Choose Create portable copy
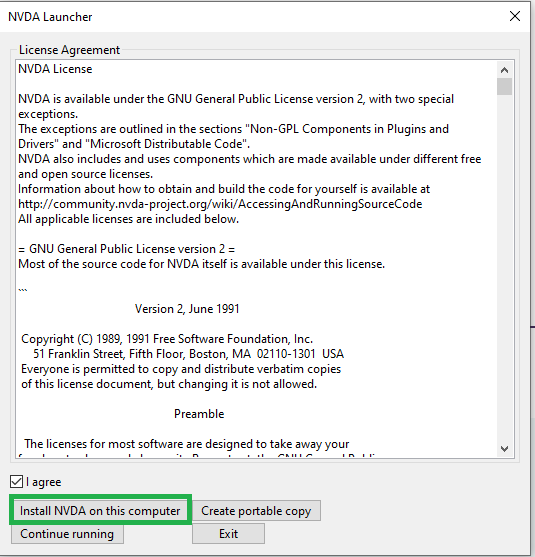 [256, 511]
